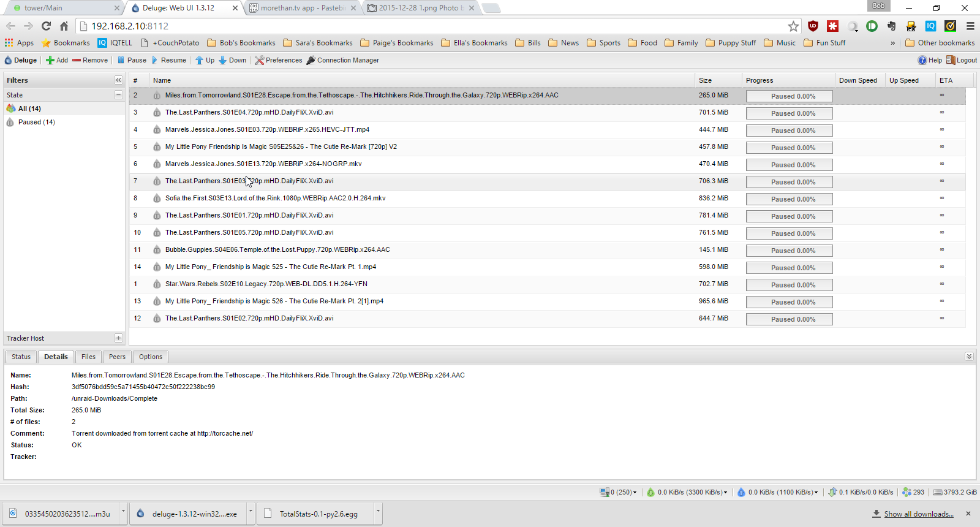
Task: Expand the Tracker Host section
Action: tap(118, 338)
